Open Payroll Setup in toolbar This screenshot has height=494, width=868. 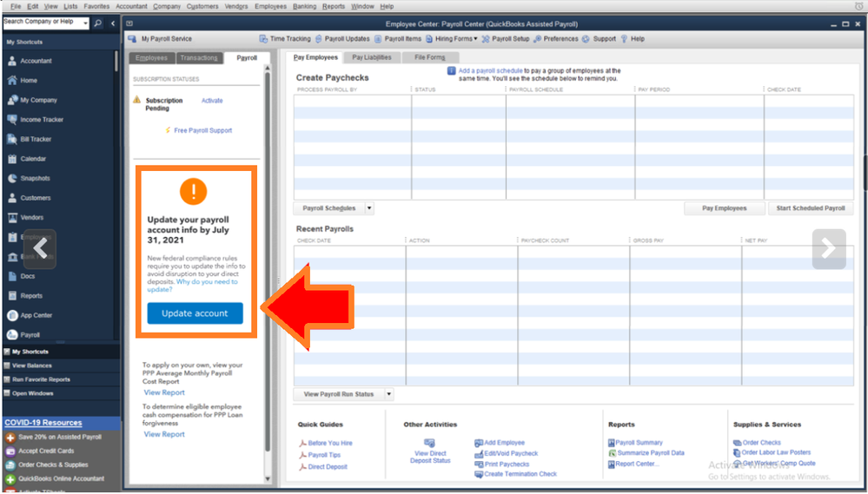click(505, 39)
